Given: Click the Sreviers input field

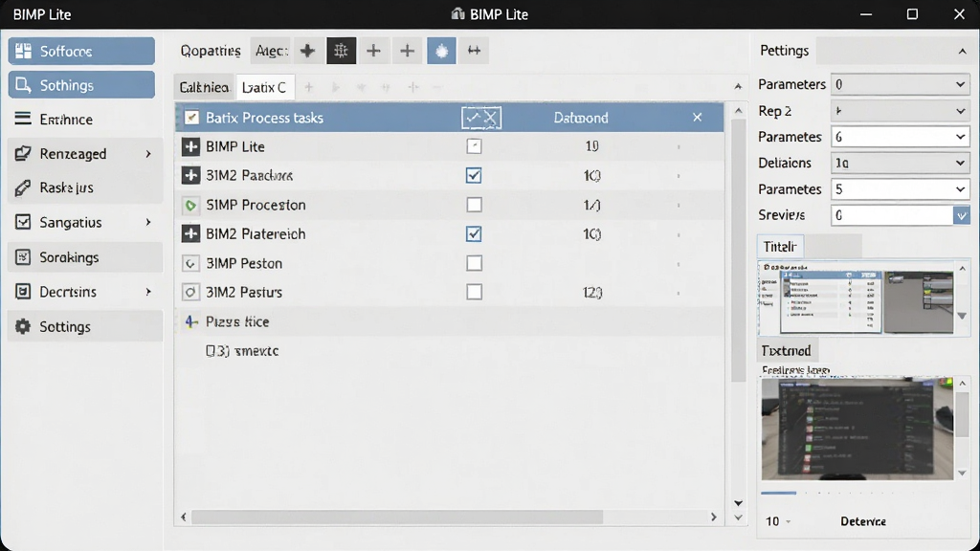Looking at the screenshot, I should [x=892, y=215].
